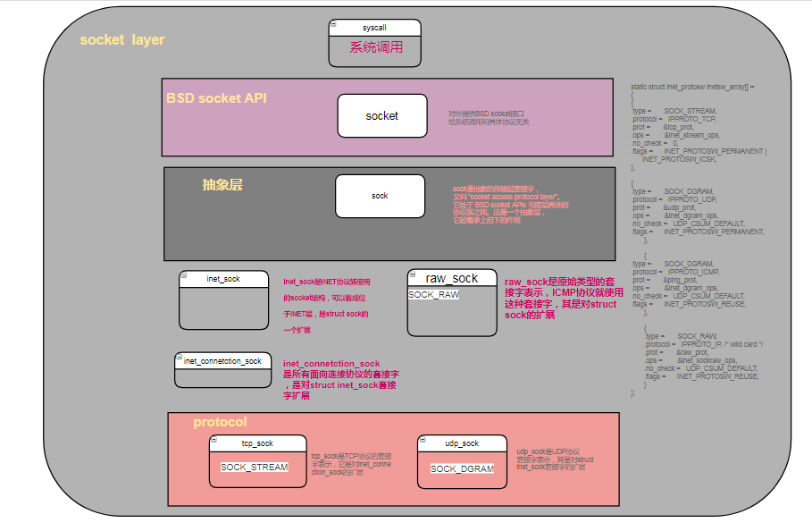Select SOCK_STREAM label in tcp_sock box
This screenshot has height=531, width=812.
pos(255,468)
